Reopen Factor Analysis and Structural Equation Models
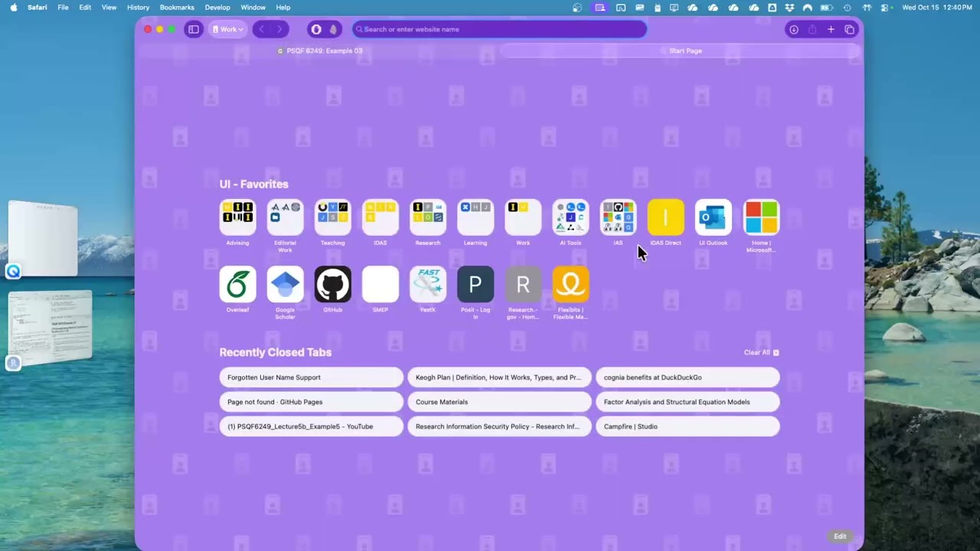Image resolution: width=980 pixels, height=551 pixels. [x=688, y=402]
